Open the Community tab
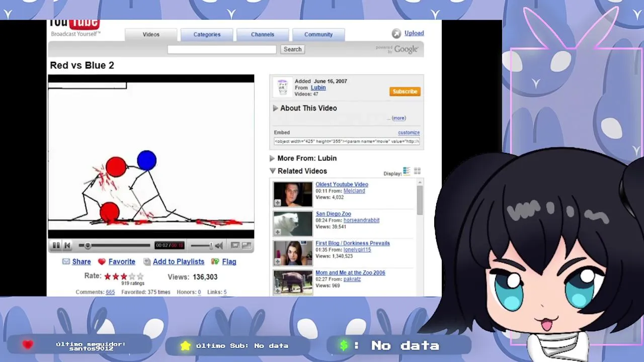 [318, 35]
